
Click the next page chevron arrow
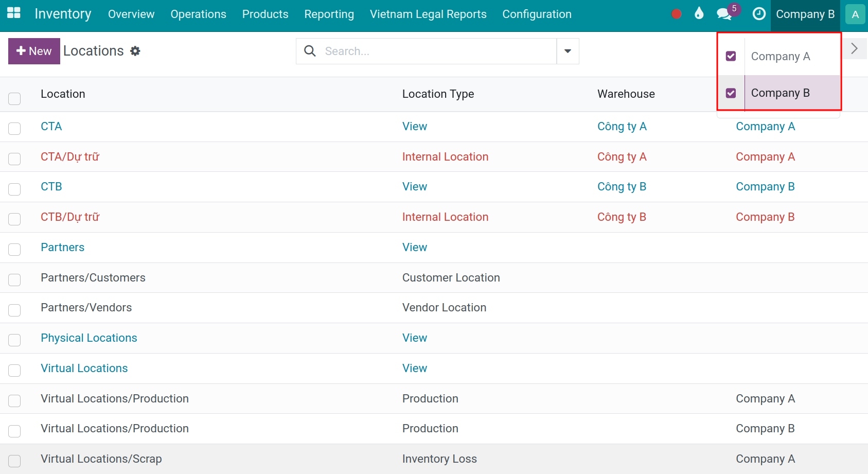855,48
